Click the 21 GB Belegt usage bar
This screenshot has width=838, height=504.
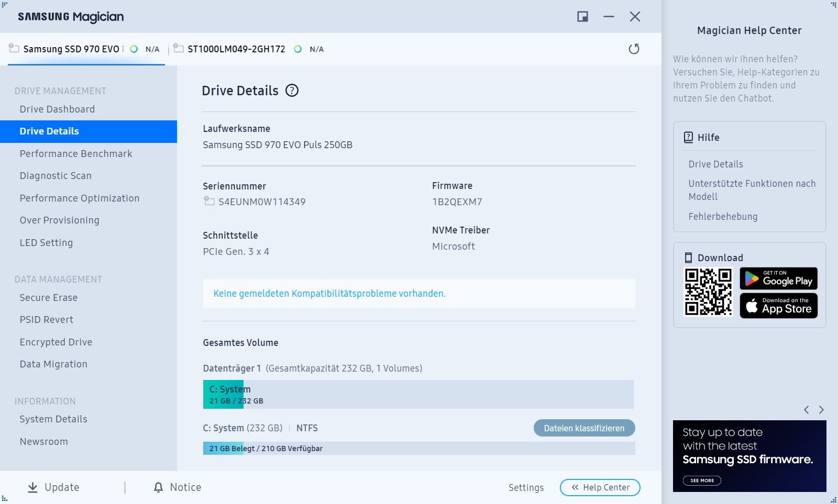[x=419, y=449]
